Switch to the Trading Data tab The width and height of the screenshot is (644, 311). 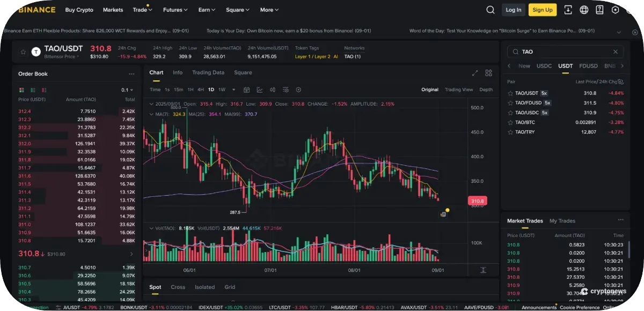208,72
